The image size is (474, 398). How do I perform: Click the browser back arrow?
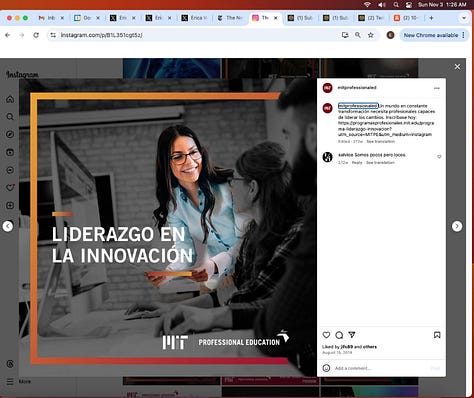tap(8, 35)
